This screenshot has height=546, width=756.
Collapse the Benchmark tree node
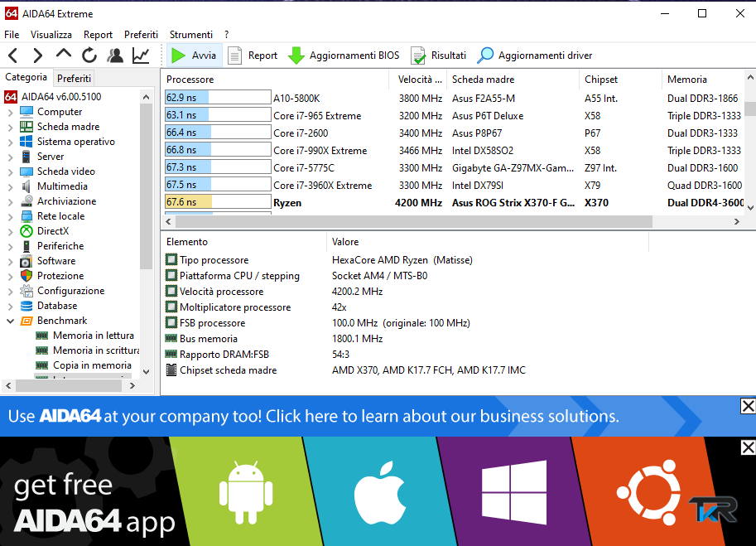pos(10,321)
